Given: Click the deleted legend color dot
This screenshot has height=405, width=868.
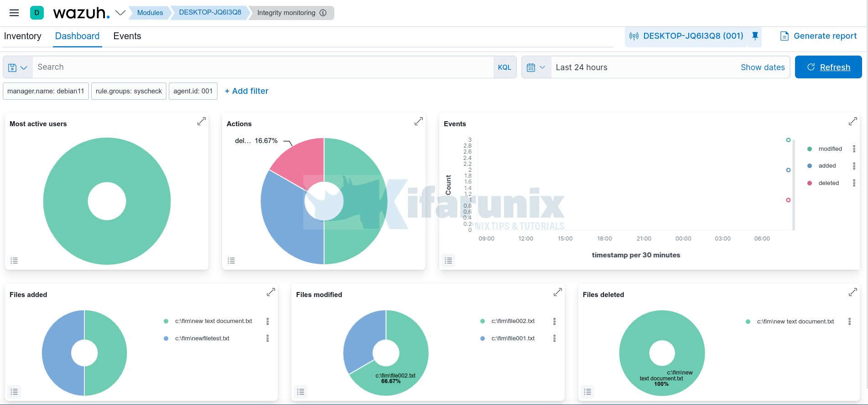Looking at the screenshot, I should (810, 183).
